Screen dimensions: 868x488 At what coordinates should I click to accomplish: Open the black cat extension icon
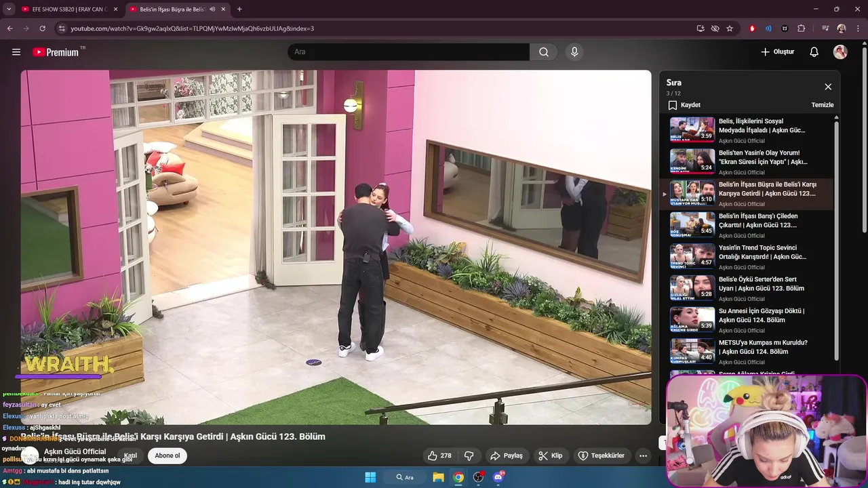click(785, 28)
